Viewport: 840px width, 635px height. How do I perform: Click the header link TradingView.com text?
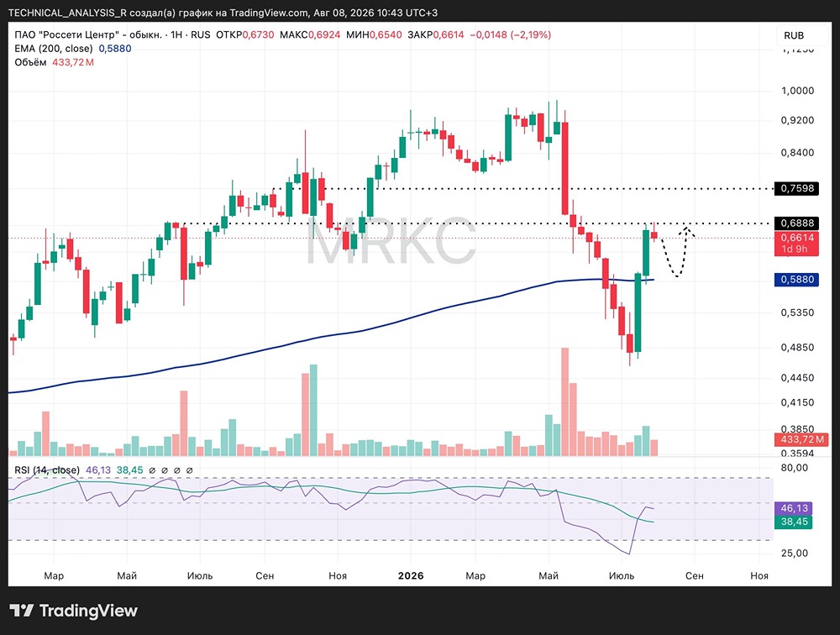[269, 13]
